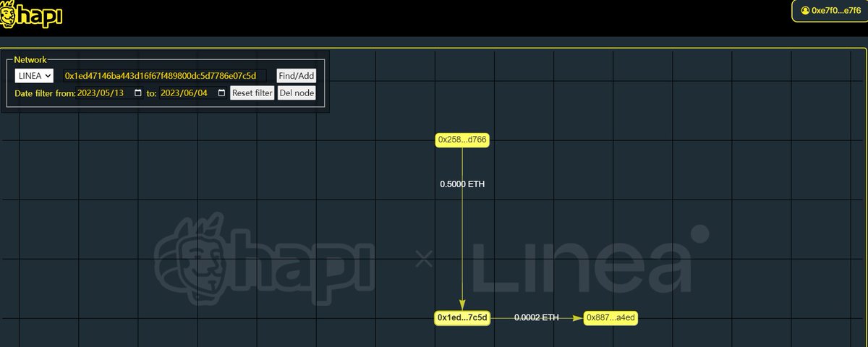
Task: Select node 0x1ed...7c5d
Action: tap(463, 318)
